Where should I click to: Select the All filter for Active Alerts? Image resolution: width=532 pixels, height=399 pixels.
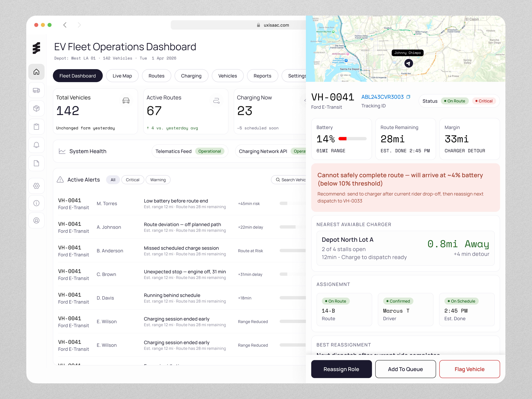[x=113, y=180]
